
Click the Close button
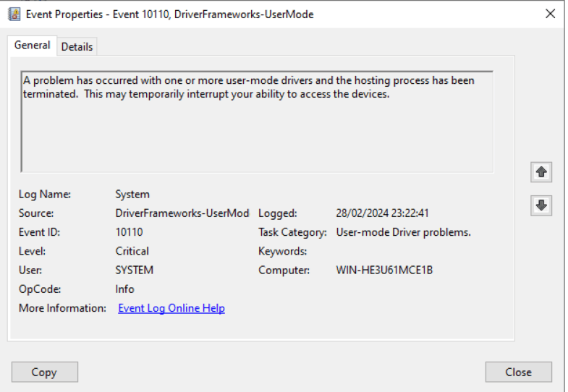coord(518,372)
